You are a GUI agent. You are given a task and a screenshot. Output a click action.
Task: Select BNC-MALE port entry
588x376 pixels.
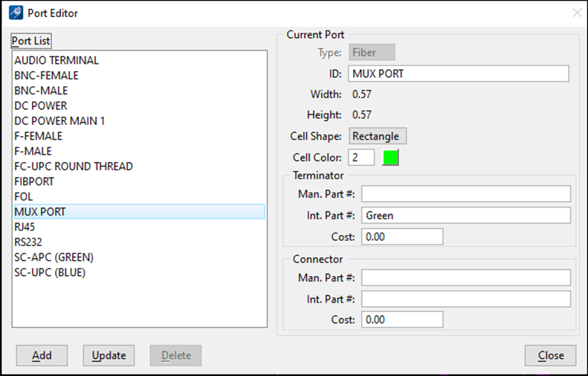coord(41,91)
